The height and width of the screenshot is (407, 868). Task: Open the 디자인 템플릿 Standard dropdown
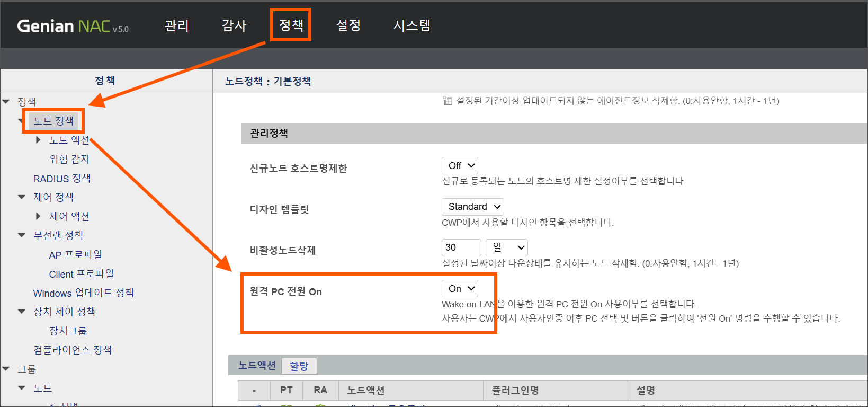pyautogui.click(x=472, y=207)
